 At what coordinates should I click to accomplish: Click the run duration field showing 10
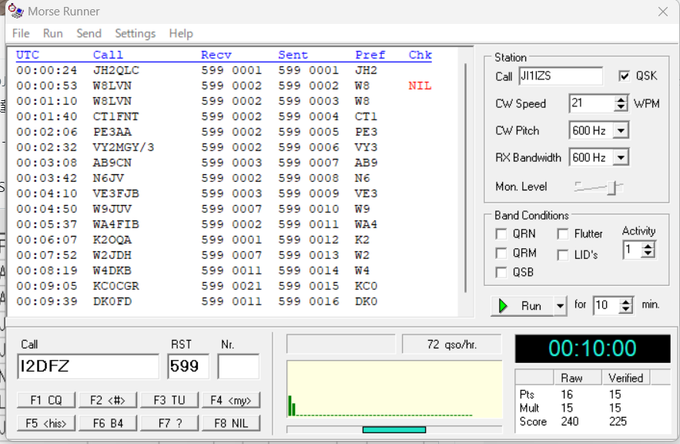coord(606,305)
